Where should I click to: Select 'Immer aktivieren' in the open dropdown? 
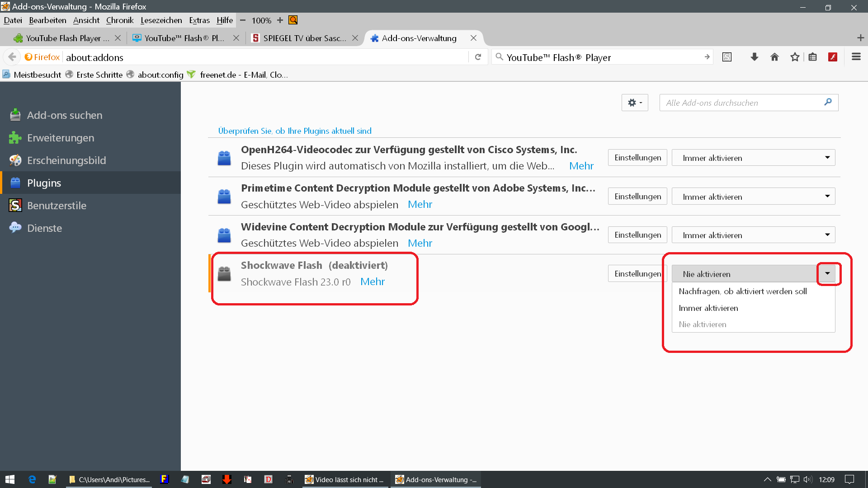[708, 308]
